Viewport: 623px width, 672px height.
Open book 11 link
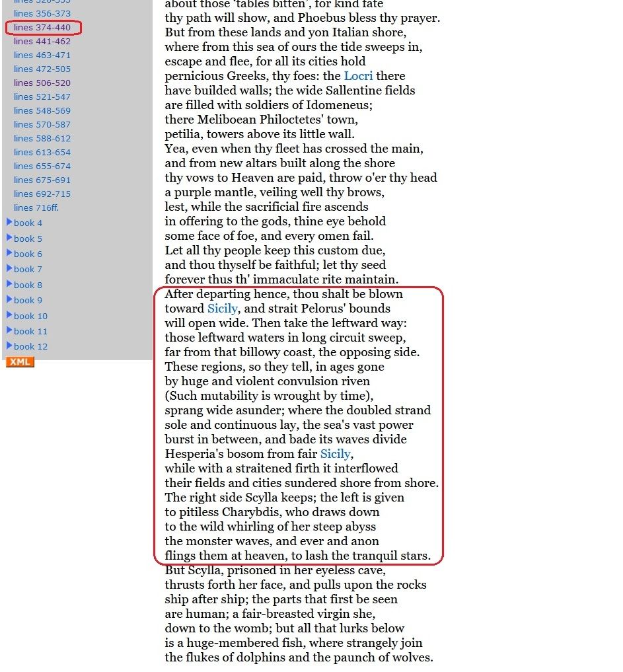(x=30, y=331)
